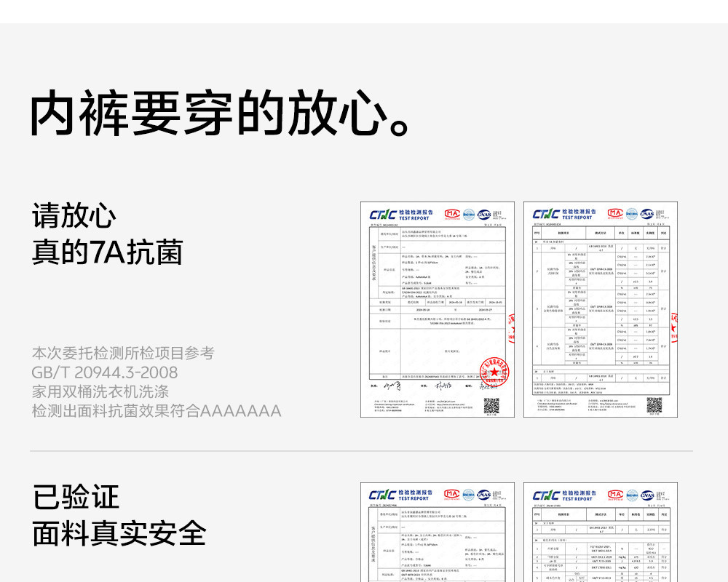The width and height of the screenshot is (728, 582).
Task: Click the round red star stamp on first report
Action: click(x=494, y=372)
